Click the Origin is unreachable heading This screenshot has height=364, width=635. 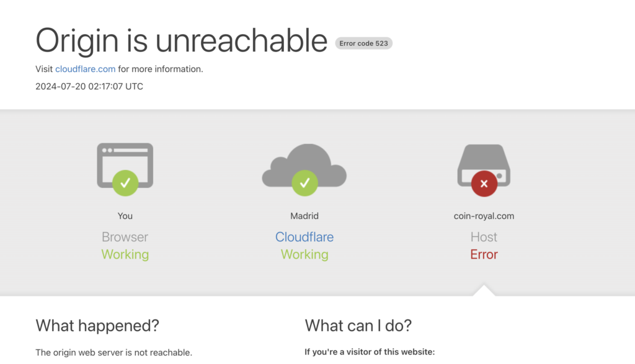coord(181,40)
